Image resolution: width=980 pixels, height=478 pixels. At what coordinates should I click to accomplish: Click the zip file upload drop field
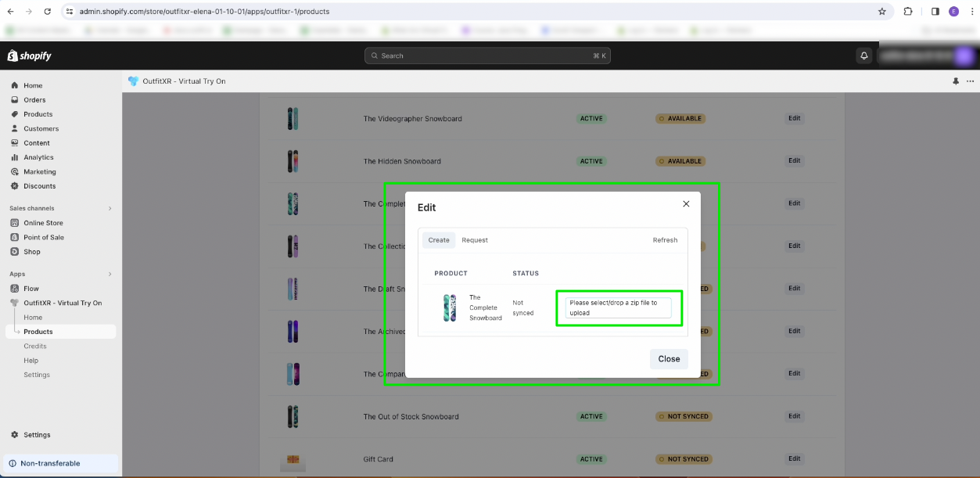(x=619, y=307)
